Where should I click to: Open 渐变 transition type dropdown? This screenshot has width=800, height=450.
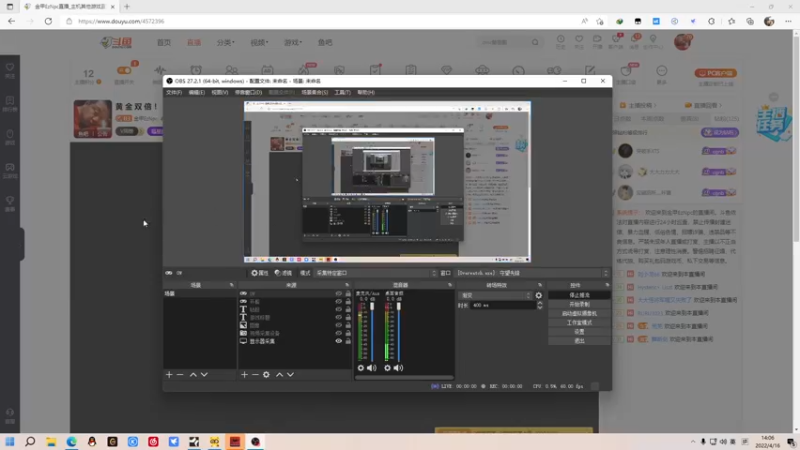coord(495,295)
